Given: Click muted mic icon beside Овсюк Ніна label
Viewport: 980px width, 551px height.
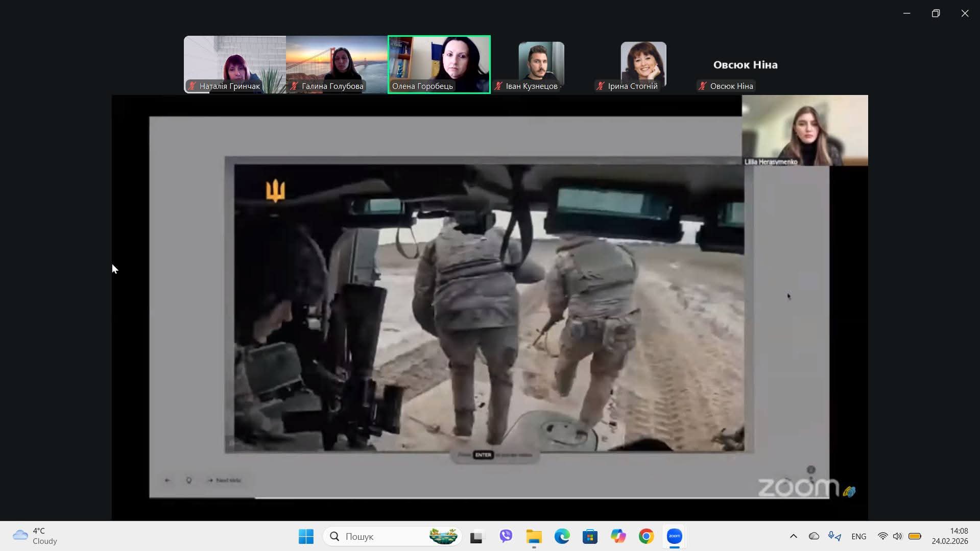Looking at the screenshot, I should pyautogui.click(x=703, y=86).
